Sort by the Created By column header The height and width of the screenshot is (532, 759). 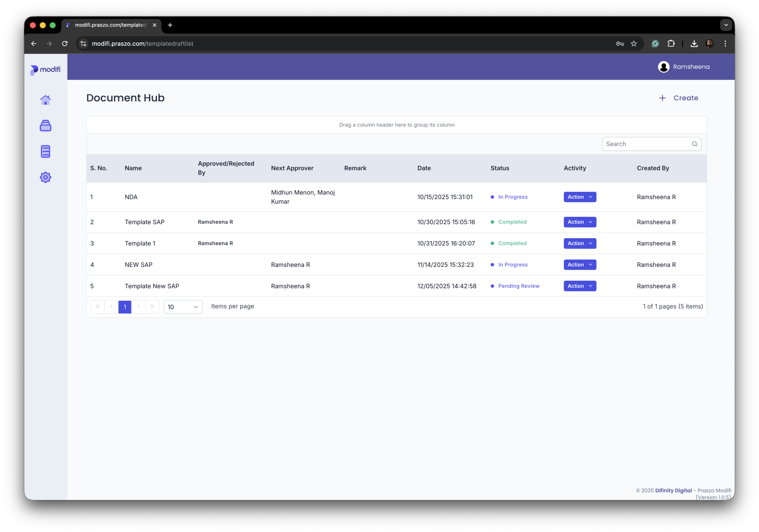(x=653, y=168)
